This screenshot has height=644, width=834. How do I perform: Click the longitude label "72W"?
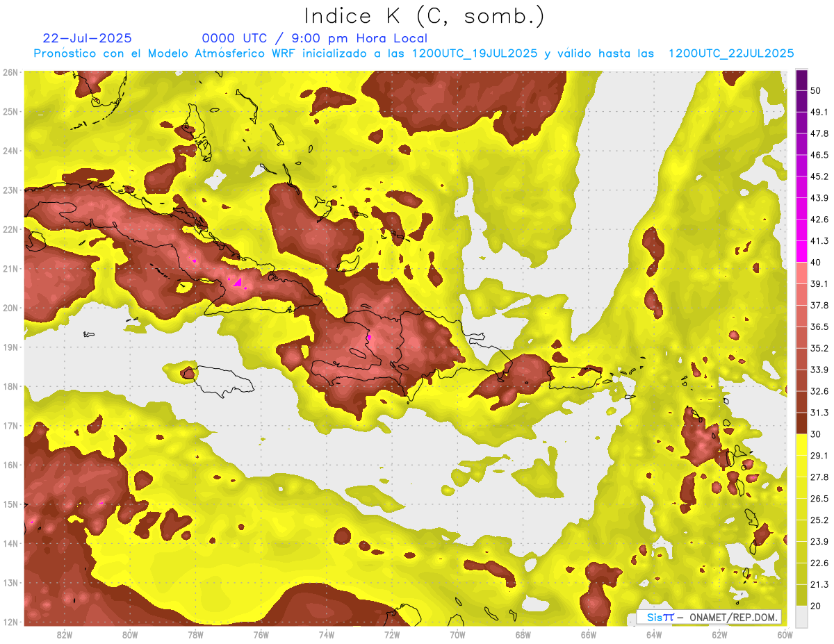tap(392, 634)
